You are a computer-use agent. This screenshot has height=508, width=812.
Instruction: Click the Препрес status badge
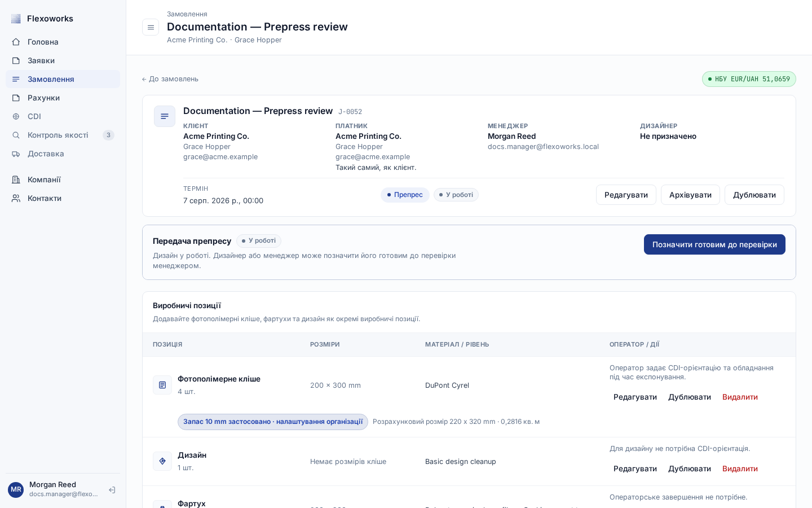(x=405, y=195)
